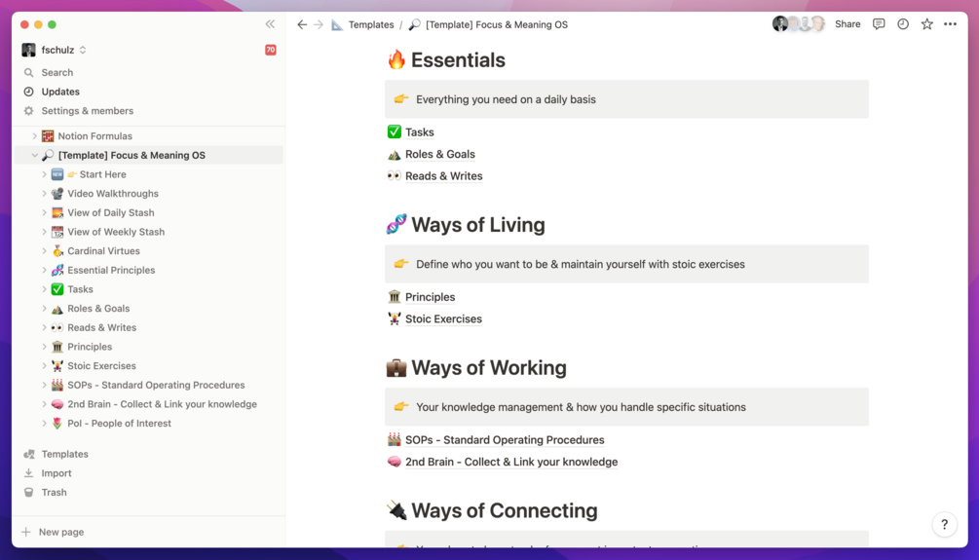The width and height of the screenshot is (979, 560).
Task: Click the Settings gear icon in sidebar
Action: [28, 111]
